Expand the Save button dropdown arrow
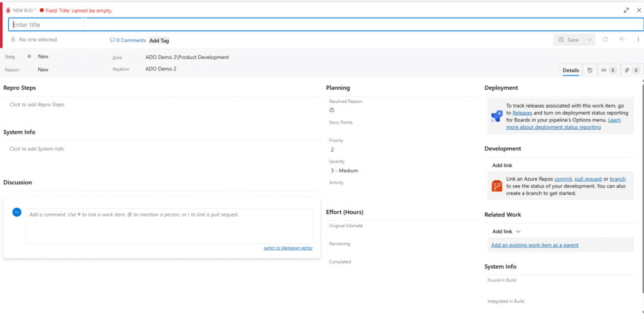This screenshot has width=644, height=314. tap(589, 40)
